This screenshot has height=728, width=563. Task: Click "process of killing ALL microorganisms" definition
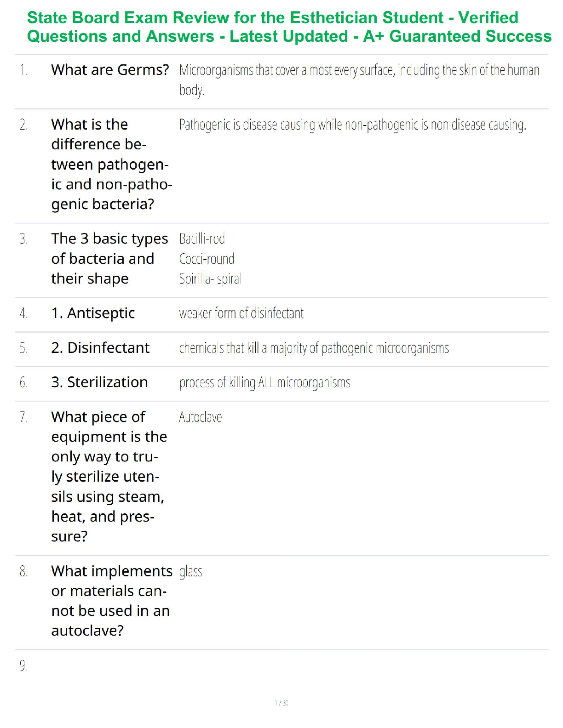[264, 383]
